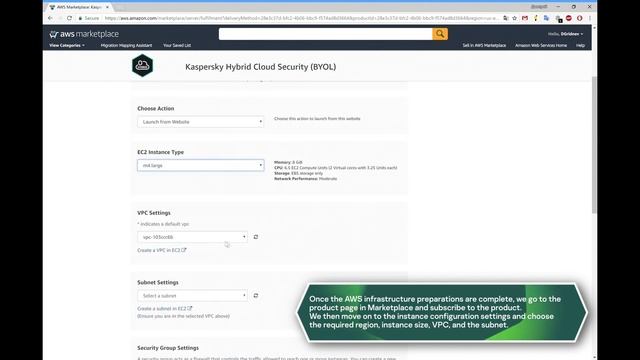Viewport: 640px width, 360px height.
Task: Select the AWS Marketplace browser tab
Action: (x=79, y=7)
